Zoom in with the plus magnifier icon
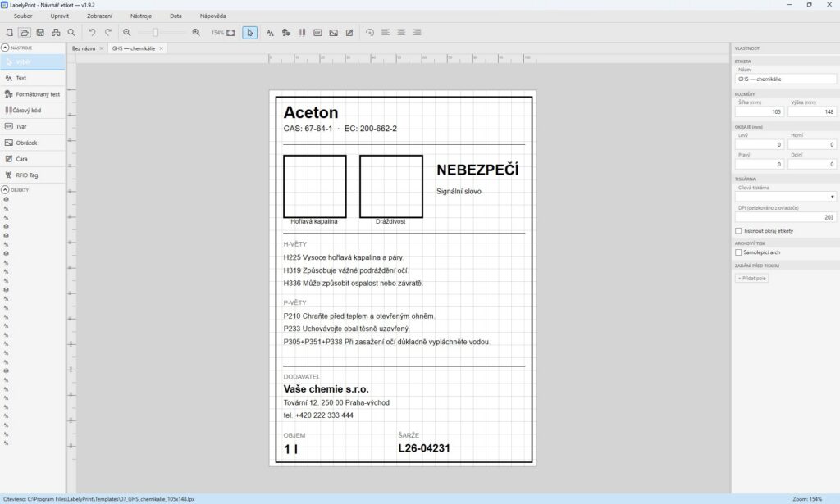840x504 pixels. click(x=196, y=33)
